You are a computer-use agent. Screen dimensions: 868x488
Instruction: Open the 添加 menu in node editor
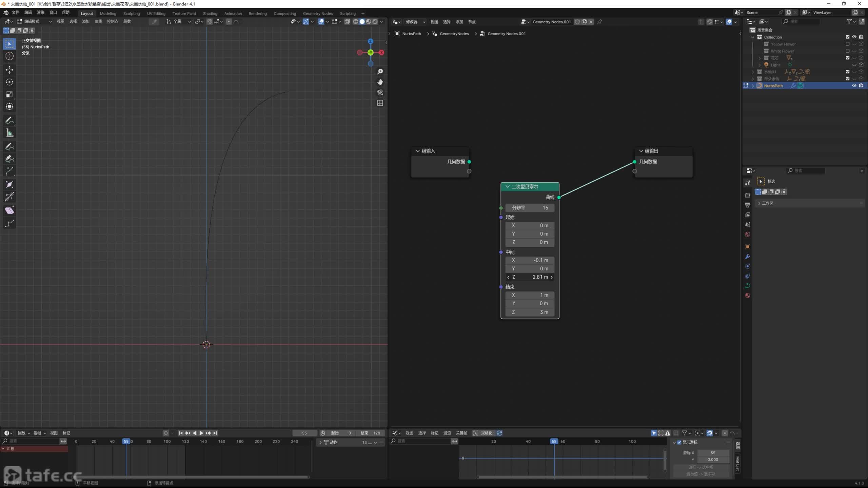coord(459,22)
